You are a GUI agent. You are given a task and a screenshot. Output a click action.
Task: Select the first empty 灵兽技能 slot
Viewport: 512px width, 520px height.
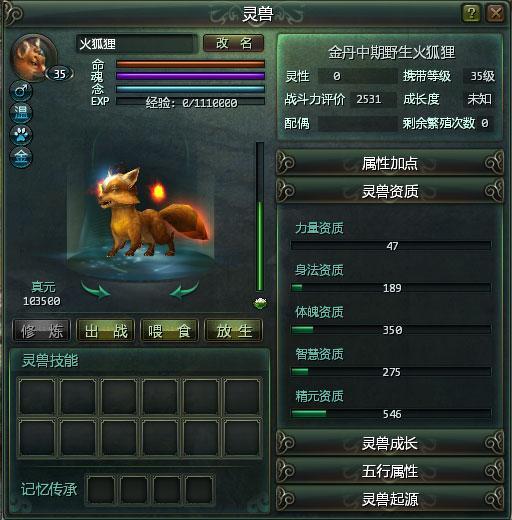[x=37, y=396]
